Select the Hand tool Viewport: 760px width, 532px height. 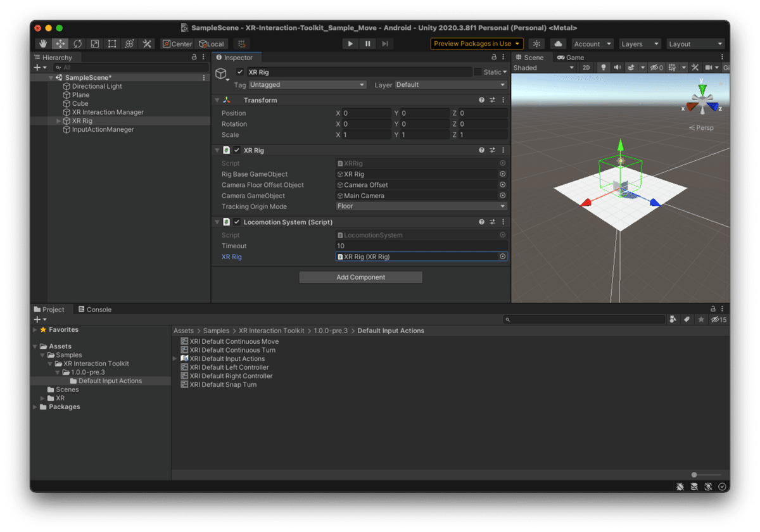coord(43,44)
